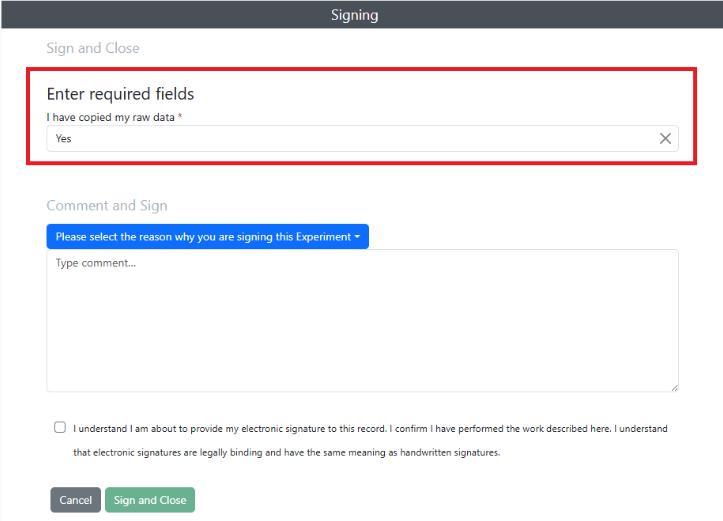723x521 pixels.
Task: Focus the 'Type comment...' text area
Action: point(362,320)
